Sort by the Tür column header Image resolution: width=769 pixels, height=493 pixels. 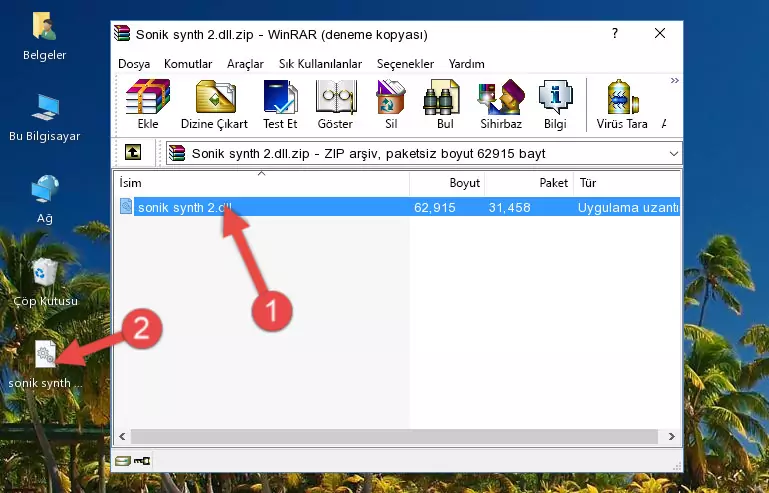(627, 183)
